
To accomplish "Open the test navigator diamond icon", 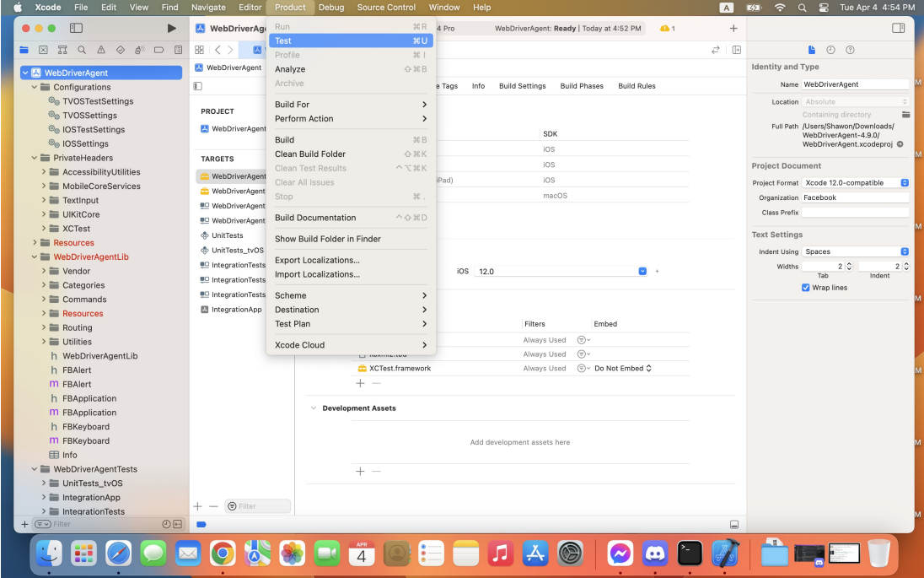I will coord(121,50).
